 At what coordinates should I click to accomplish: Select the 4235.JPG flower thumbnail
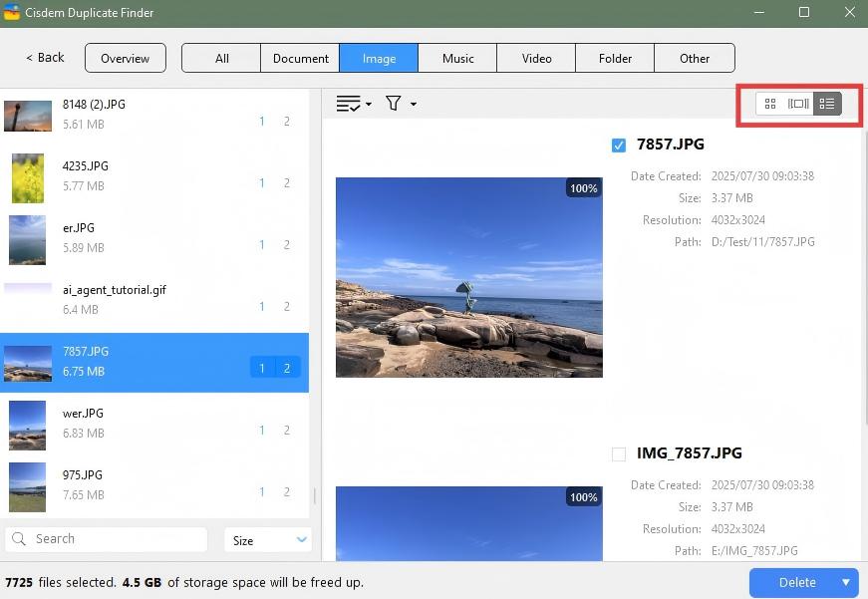(x=28, y=177)
